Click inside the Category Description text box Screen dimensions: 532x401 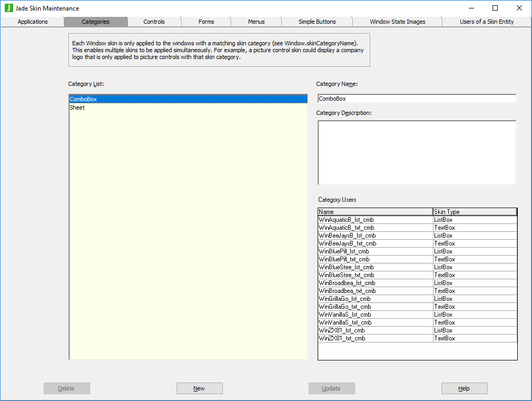point(416,153)
